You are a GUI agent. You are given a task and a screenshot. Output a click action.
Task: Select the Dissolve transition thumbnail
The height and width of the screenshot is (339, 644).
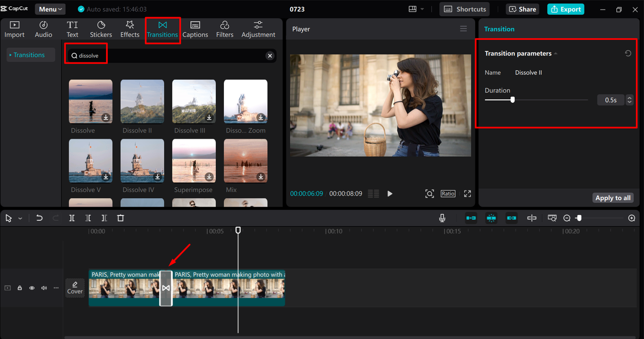click(x=91, y=101)
